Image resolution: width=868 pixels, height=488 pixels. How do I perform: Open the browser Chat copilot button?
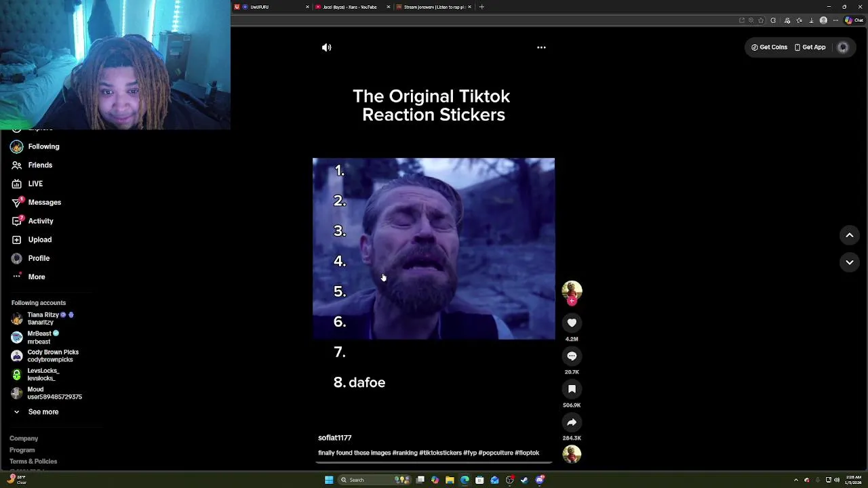click(853, 20)
